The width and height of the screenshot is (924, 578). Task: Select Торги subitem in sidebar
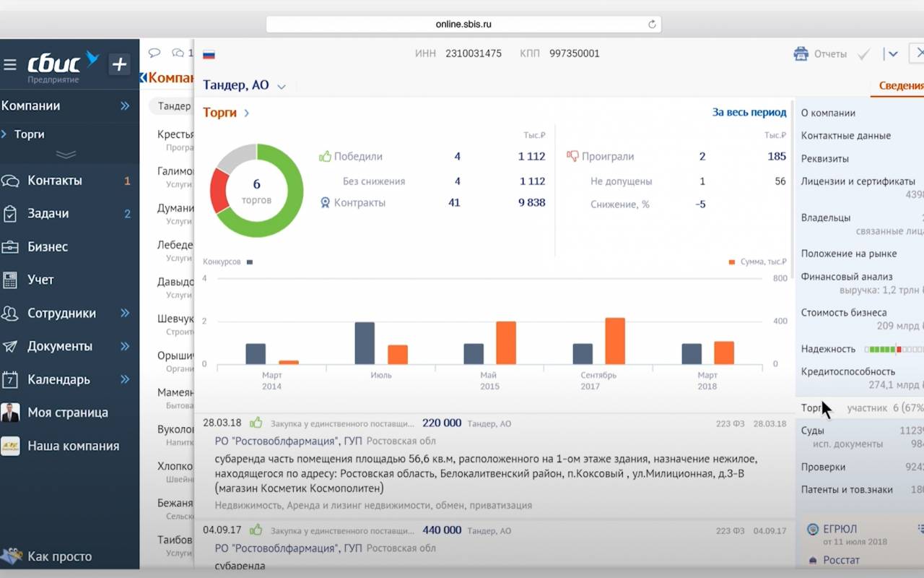click(30, 134)
